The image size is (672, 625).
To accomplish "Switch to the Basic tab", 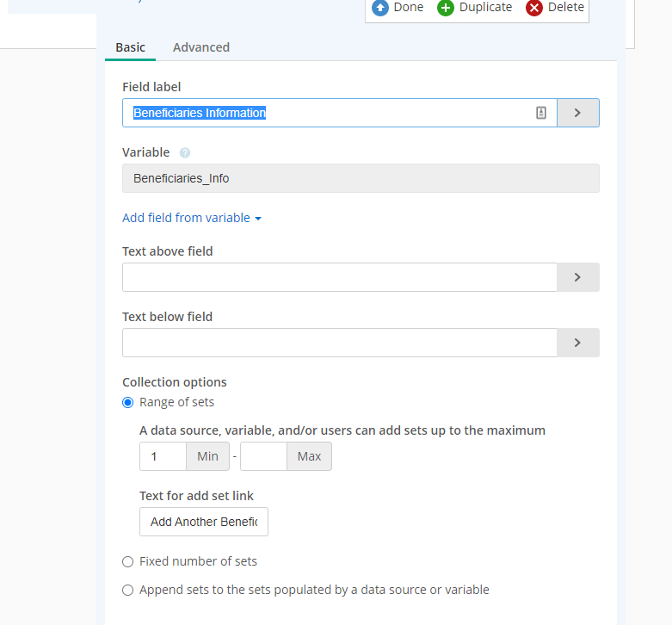I will [130, 47].
